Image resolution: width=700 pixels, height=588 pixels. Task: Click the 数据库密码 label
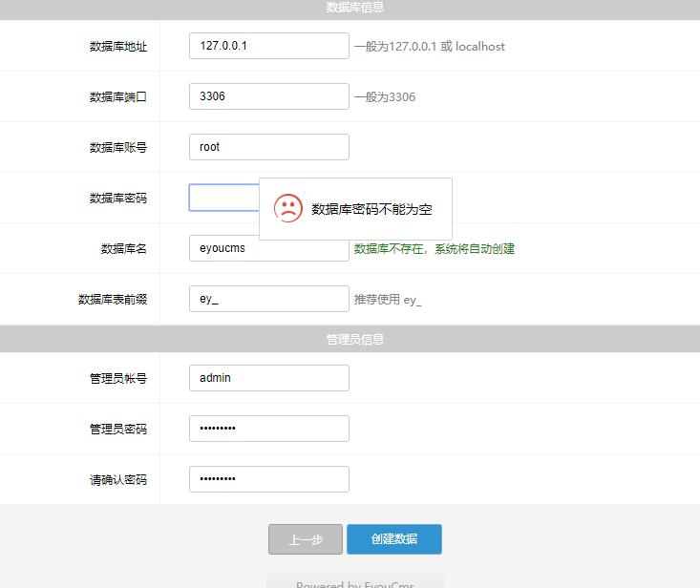[118, 199]
